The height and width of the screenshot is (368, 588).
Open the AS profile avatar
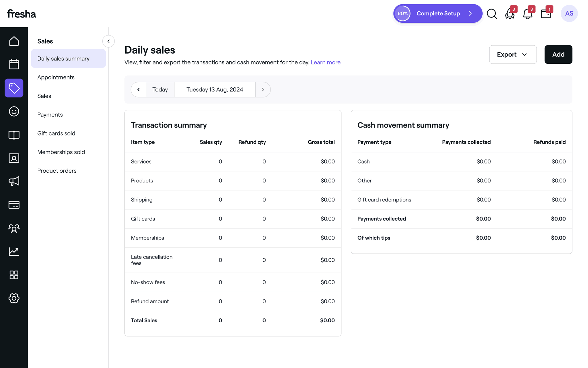(x=569, y=13)
